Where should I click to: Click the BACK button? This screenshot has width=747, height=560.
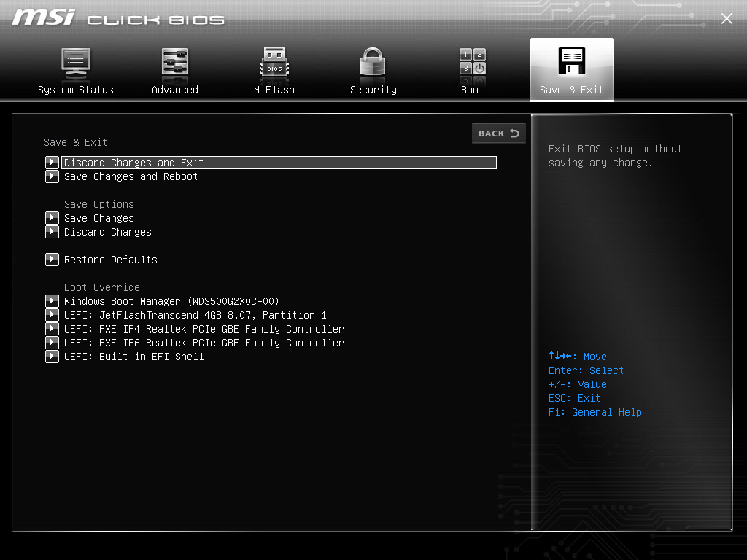click(x=499, y=133)
